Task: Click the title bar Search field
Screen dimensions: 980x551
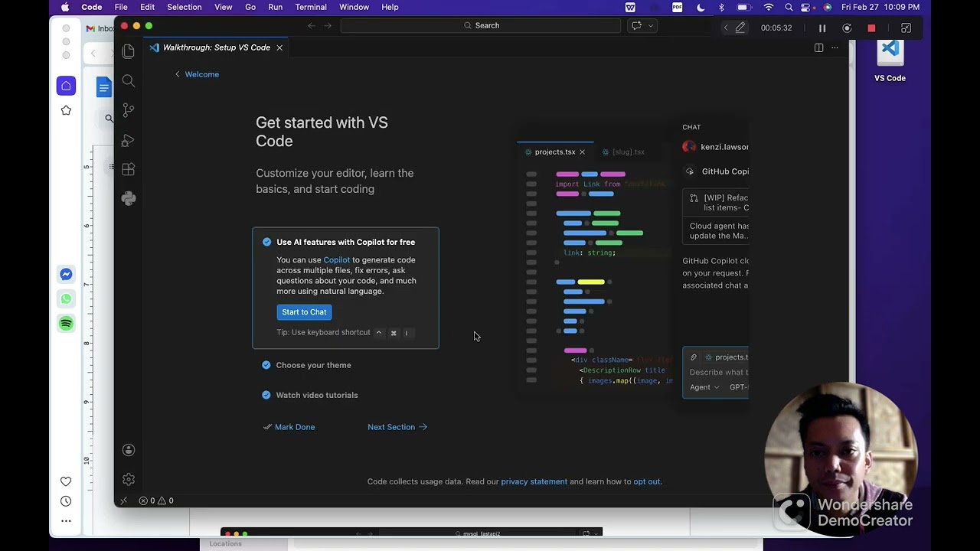Action: 481,25
